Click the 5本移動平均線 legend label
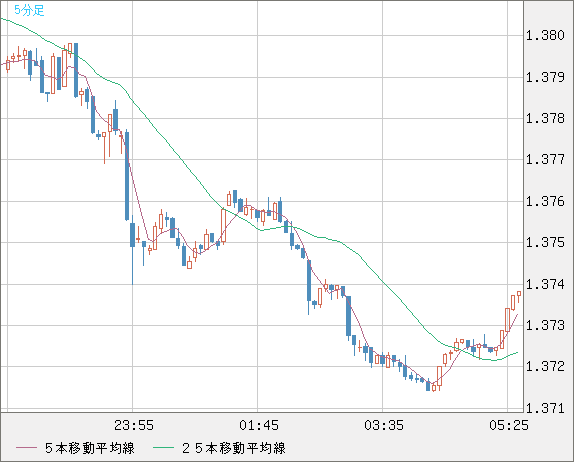 coord(90,448)
